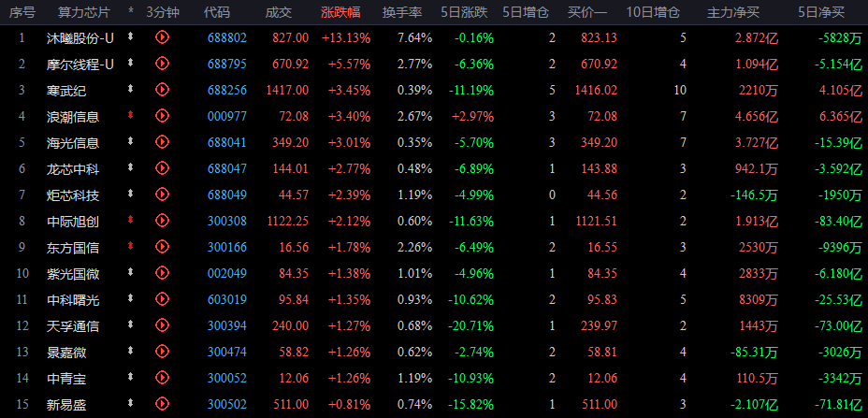Click the play icon beside 新易盛

pos(162,404)
